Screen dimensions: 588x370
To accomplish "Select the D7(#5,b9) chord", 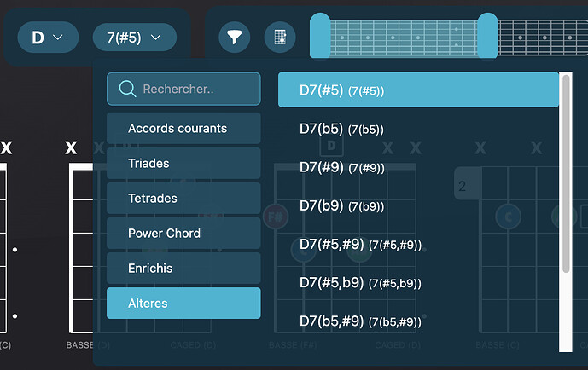I will (x=418, y=283).
